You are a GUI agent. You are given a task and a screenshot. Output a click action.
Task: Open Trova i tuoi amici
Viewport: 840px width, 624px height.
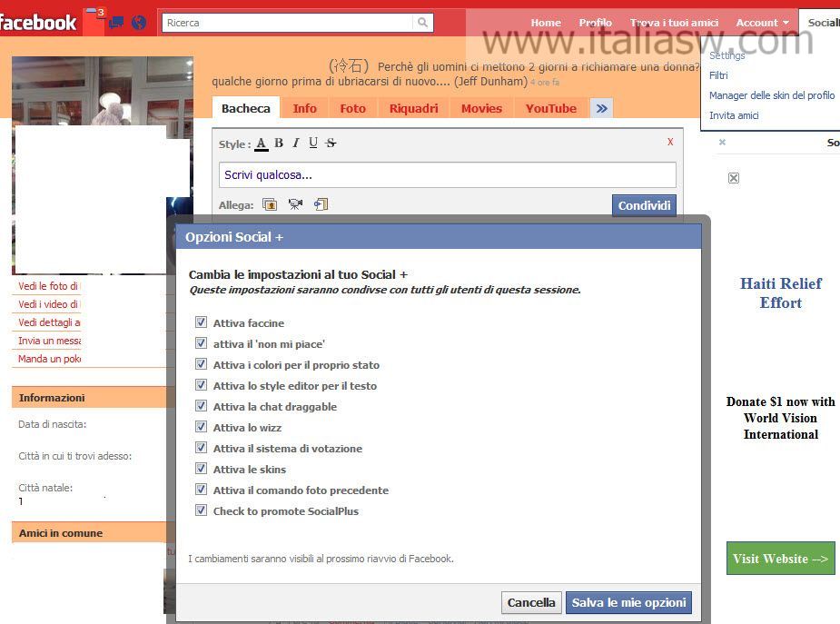coord(674,23)
